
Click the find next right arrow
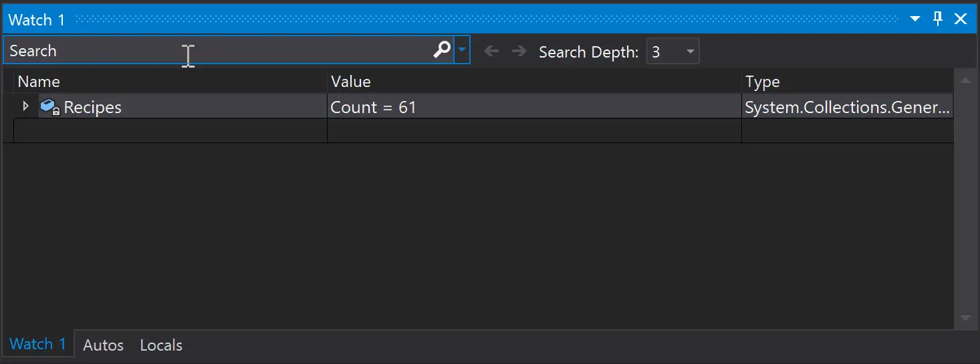click(x=519, y=52)
